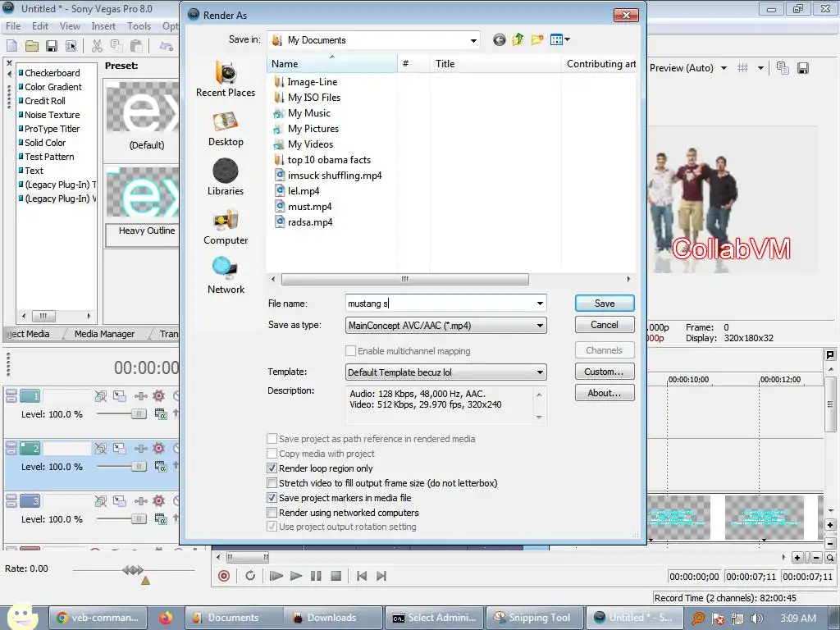Click the Snipping Tool taskbar button
840x630 pixels.
(534, 618)
